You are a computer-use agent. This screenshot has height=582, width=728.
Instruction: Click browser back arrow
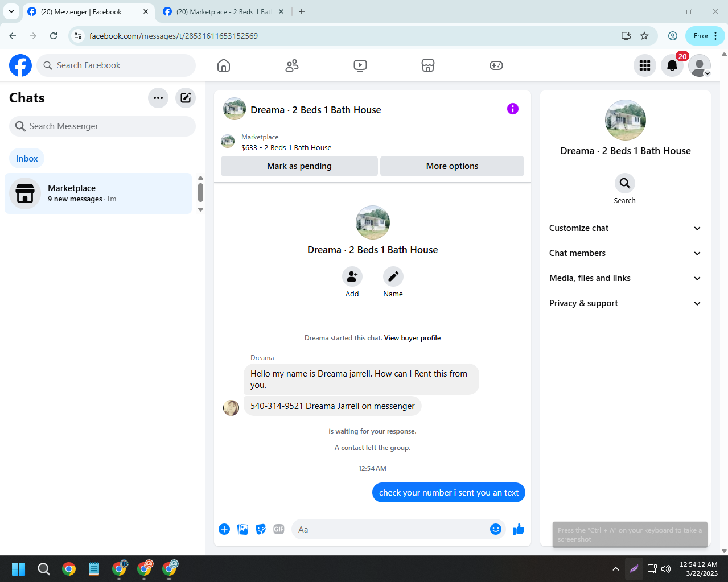[x=13, y=36]
